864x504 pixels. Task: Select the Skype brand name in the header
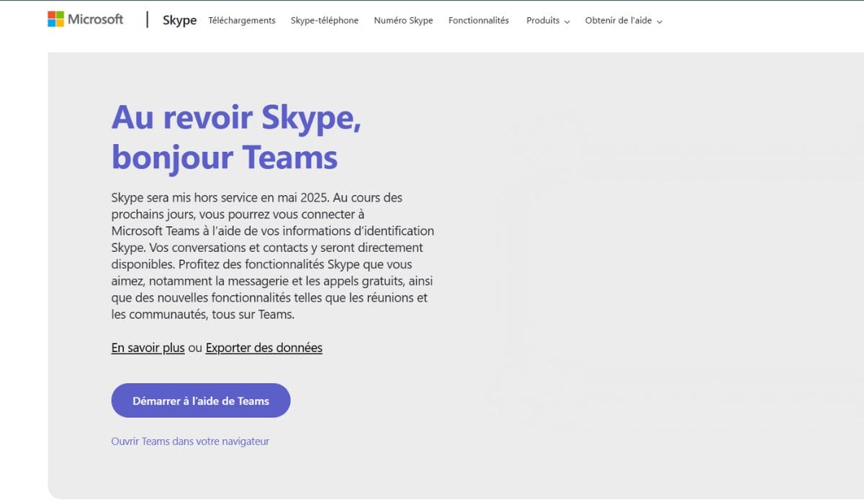coord(179,21)
